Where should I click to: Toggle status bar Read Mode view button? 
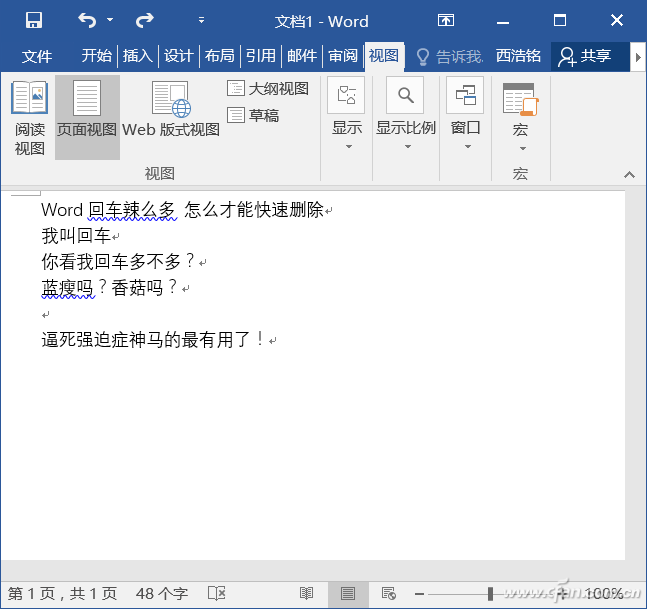coord(307,593)
